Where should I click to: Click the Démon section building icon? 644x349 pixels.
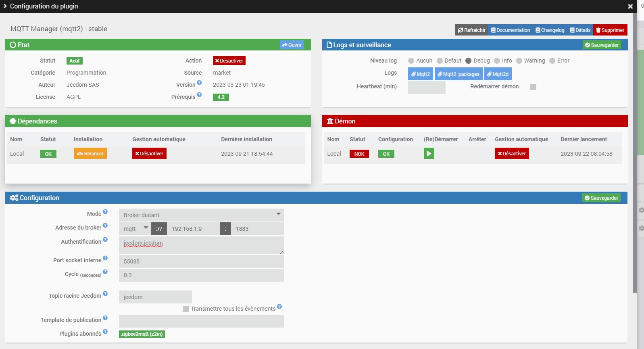pyautogui.click(x=330, y=121)
